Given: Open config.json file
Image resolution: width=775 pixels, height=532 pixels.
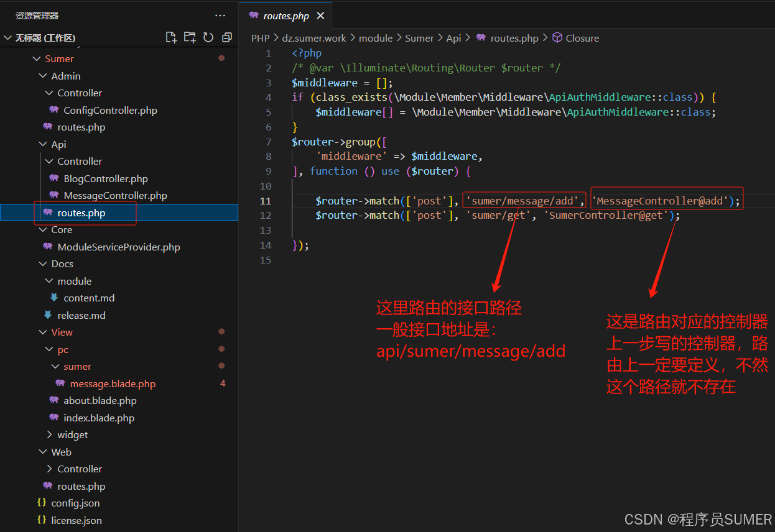Looking at the screenshot, I should [x=75, y=503].
